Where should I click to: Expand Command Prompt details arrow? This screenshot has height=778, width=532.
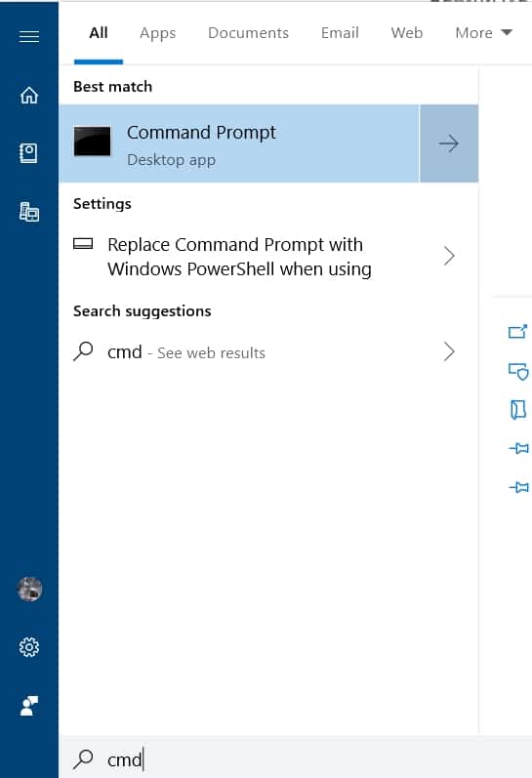449,143
